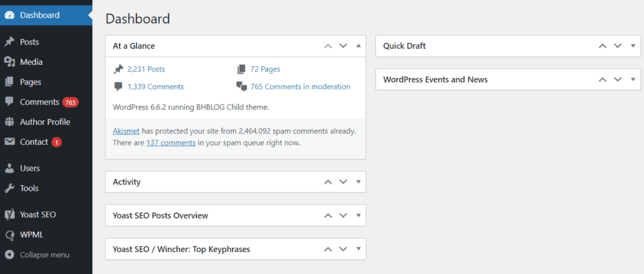
Task: Open the Tools menu
Action: pos(46,188)
